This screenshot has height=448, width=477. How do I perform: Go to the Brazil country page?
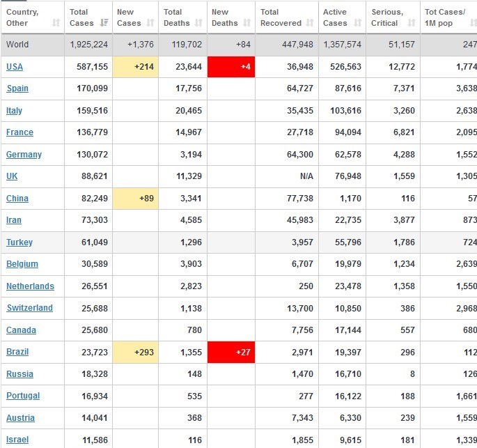point(17,353)
